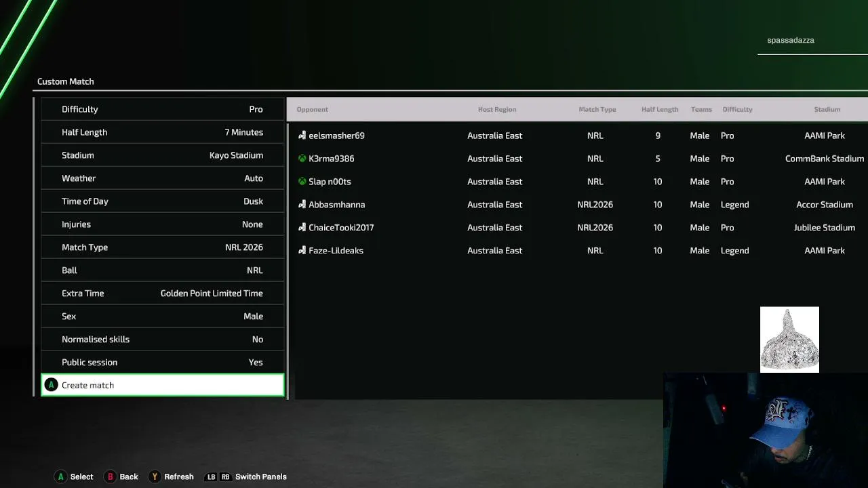Screen dimensions: 868x488
Task: Click the Custom Match heading
Action: pyautogui.click(x=66, y=81)
